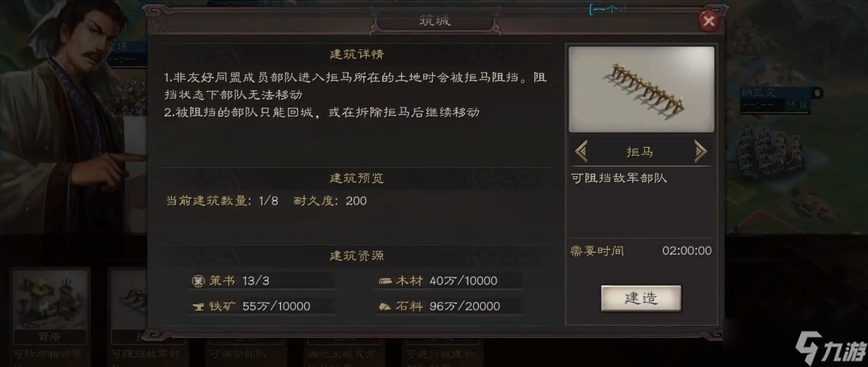
Task: Click the 筑城 dialog title tab
Action: coord(434,21)
